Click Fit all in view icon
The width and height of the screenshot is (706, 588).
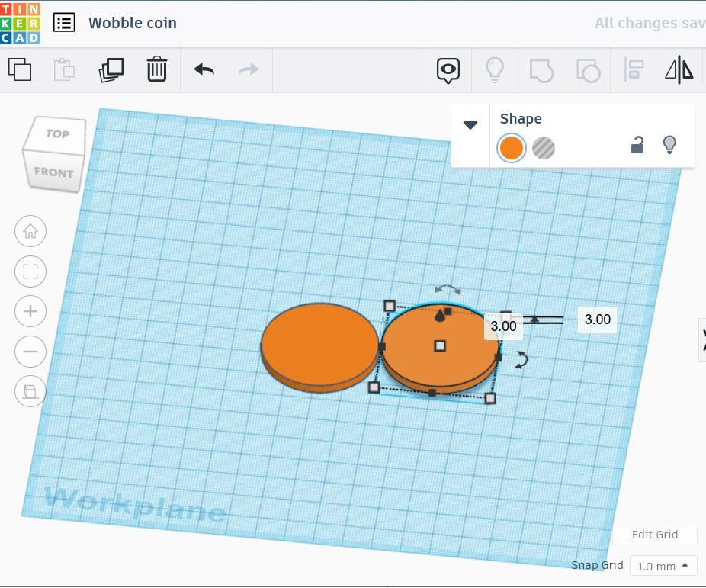30,272
